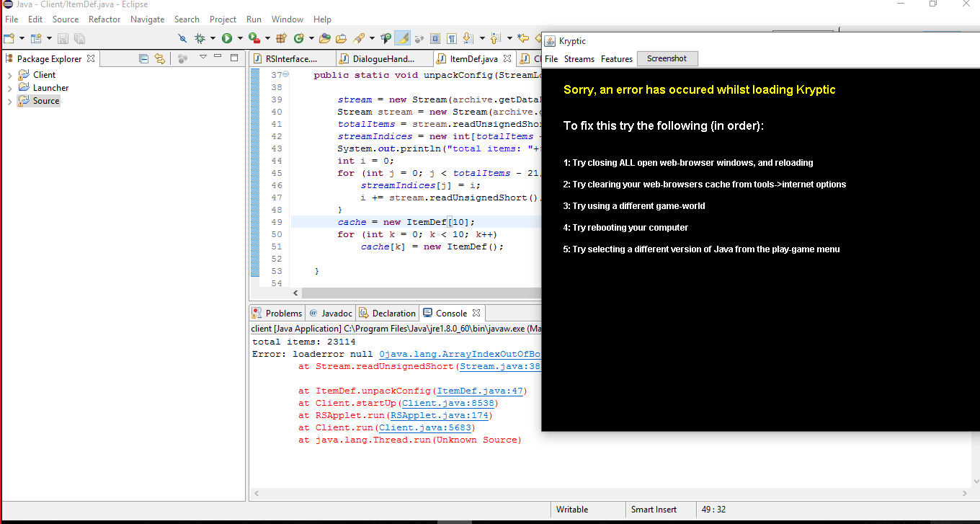Click the green Run button
Viewport: 980px width, 524px height.
coord(227,37)
